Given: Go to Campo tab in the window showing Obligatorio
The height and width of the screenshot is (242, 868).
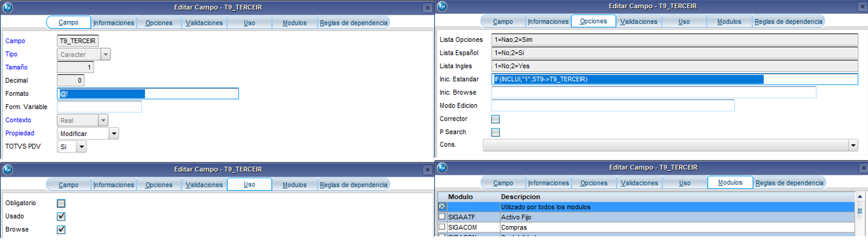Looking at the screenshot, I should pyautogui.click(x=69, y=185).
